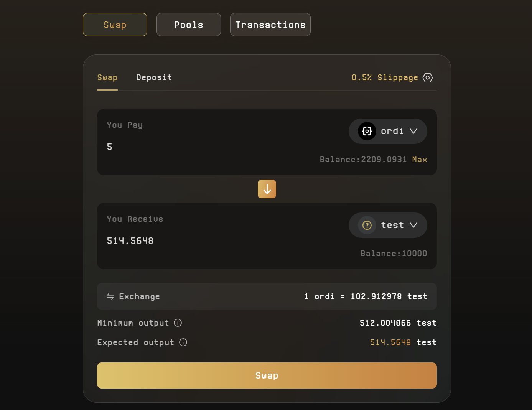Open slippage settings hexagon icon
The image size is (532, 410).
(x=428, y=78)
